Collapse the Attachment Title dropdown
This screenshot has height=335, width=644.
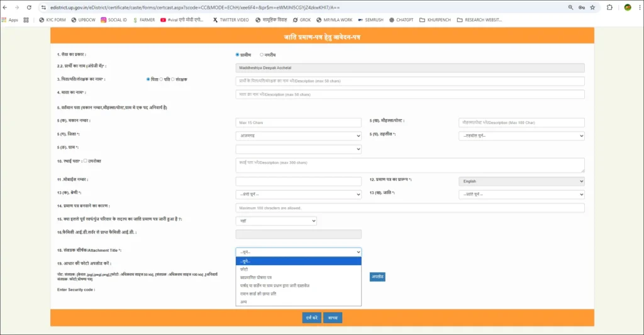click(x=299, y=252)
